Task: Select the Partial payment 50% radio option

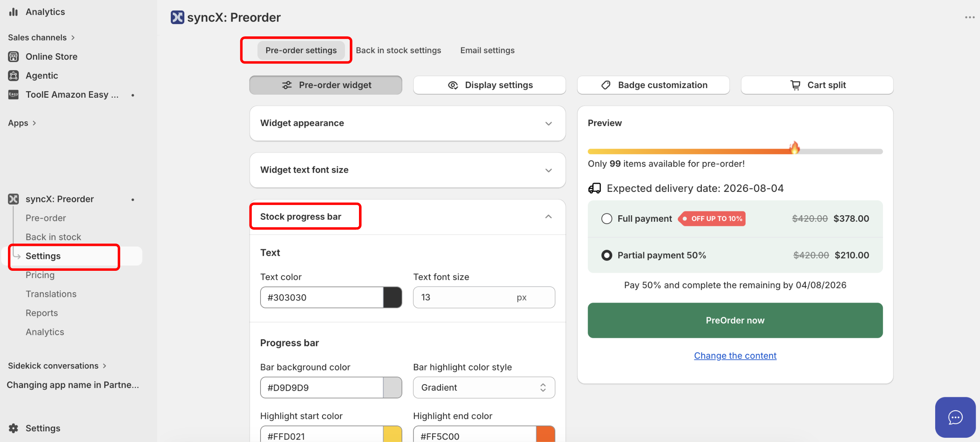Action: 607,255
